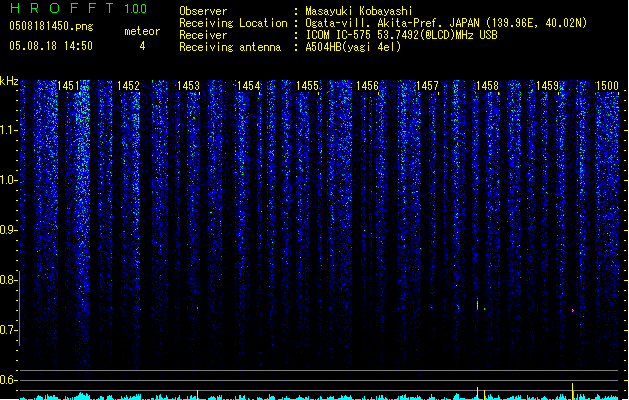
Task: Click the 0.7 kHz axis tick label
Action: click(8, 330)
